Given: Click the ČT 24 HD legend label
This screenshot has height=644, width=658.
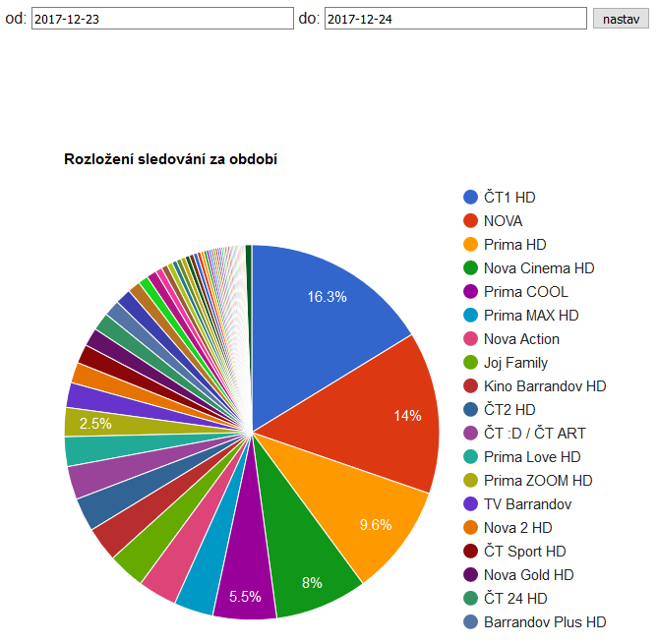Looking at the screenshot, I should click(x=515, y=598).
